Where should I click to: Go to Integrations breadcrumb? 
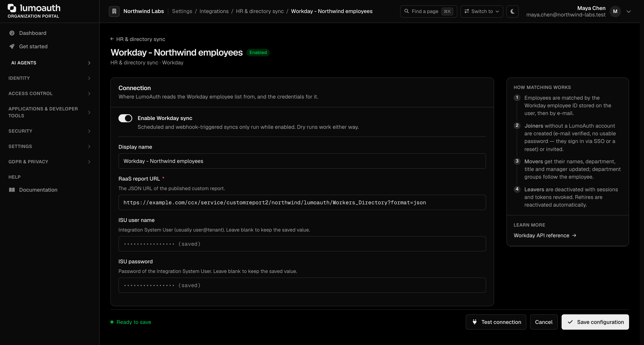(x=214, y=11)
